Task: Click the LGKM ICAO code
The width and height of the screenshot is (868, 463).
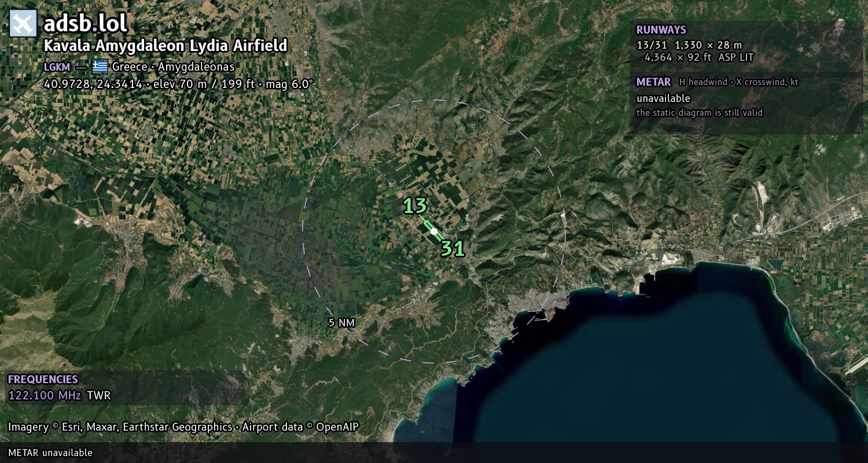Action: click(57, 67)
